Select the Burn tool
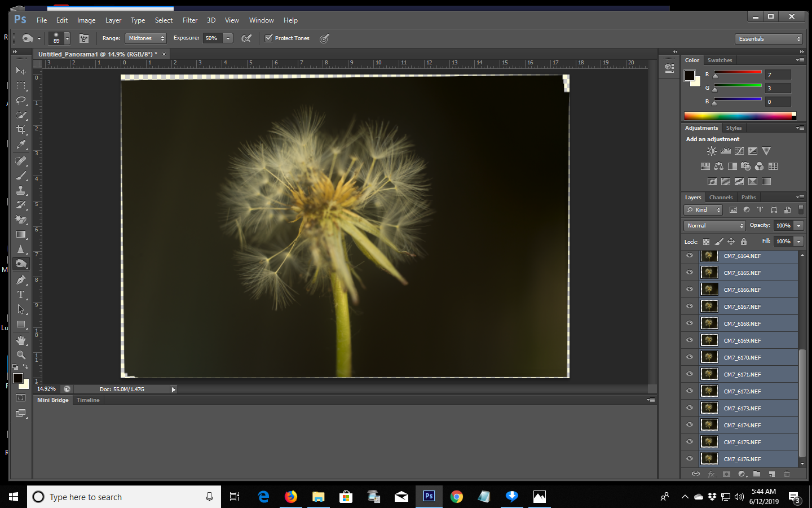The height and width of the screenshot is (508, 812). click(21, 264)
